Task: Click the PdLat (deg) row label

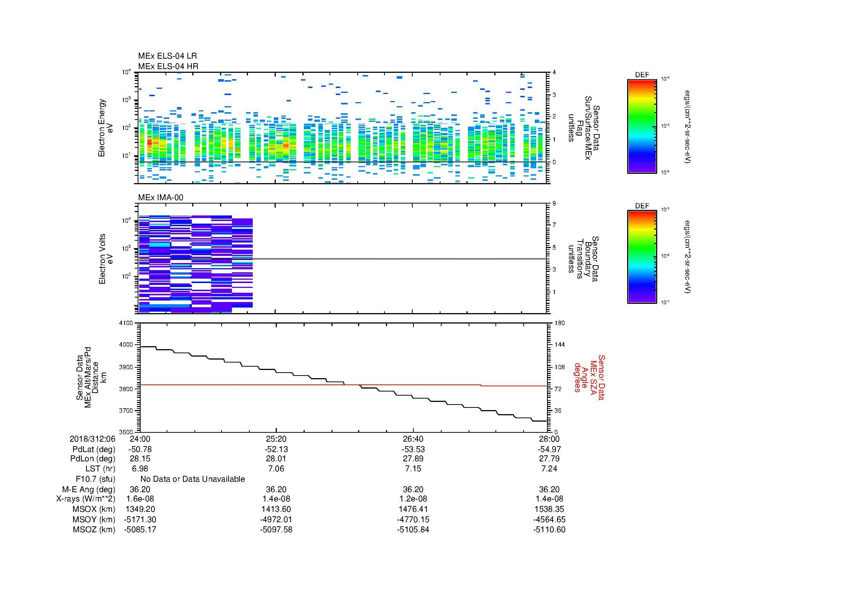Action: (94, 449)
